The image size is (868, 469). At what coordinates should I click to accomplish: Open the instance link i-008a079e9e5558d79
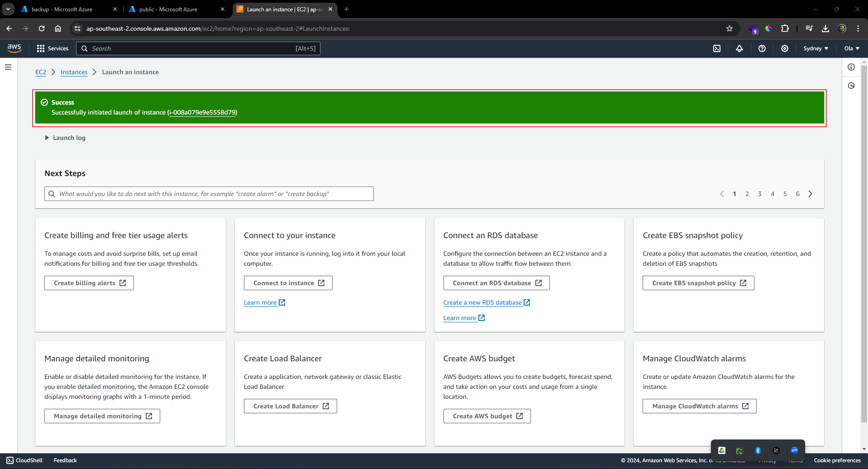click(x=202, y=112)
